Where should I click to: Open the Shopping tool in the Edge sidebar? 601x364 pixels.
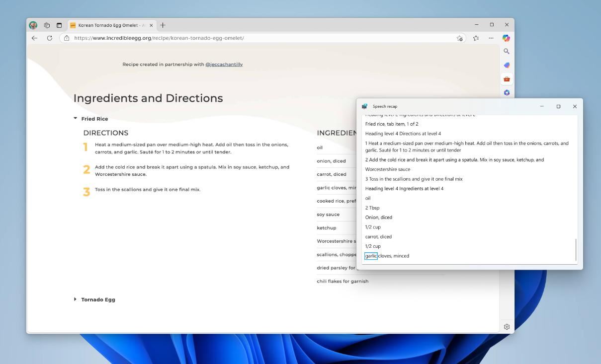(507, 64)
